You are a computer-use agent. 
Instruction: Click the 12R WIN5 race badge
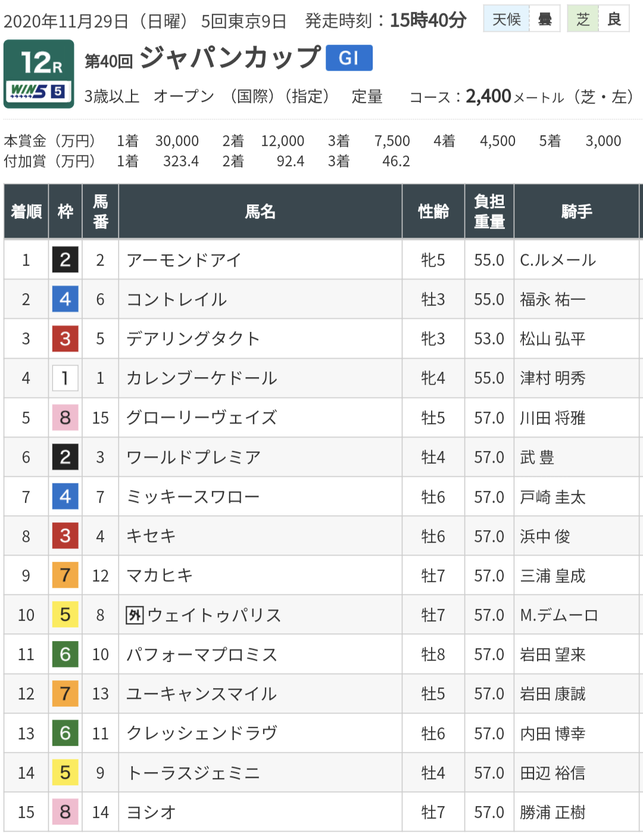coord(39,74)
